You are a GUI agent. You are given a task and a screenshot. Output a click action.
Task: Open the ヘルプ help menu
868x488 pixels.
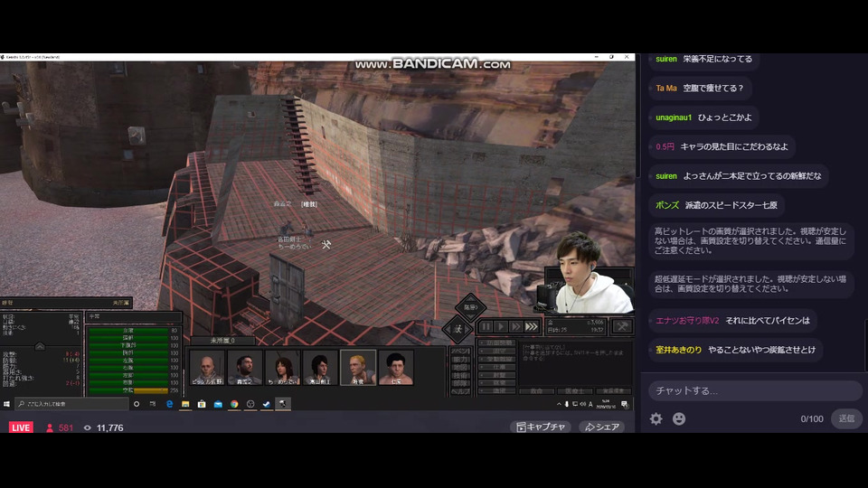(x=460, y=391)
